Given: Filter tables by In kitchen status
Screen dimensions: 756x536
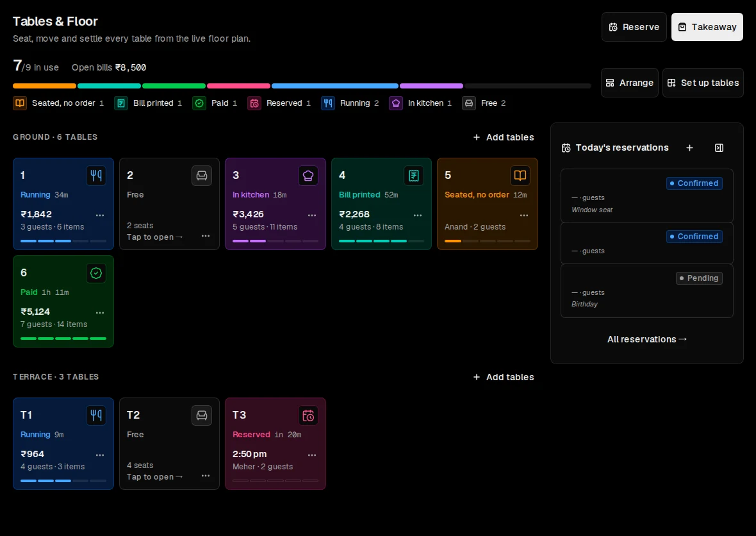Looking at the screenshot, I should (x=420, y=103).
